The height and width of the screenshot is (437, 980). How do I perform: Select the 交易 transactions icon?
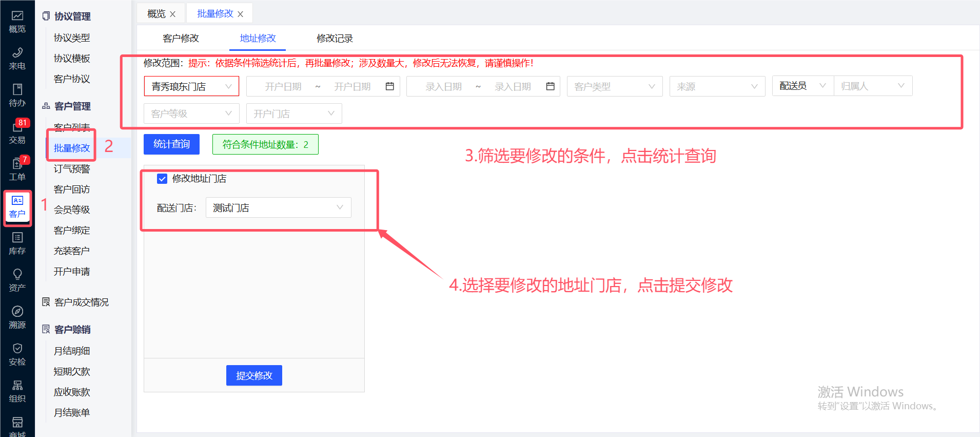[x=17, y=132]
